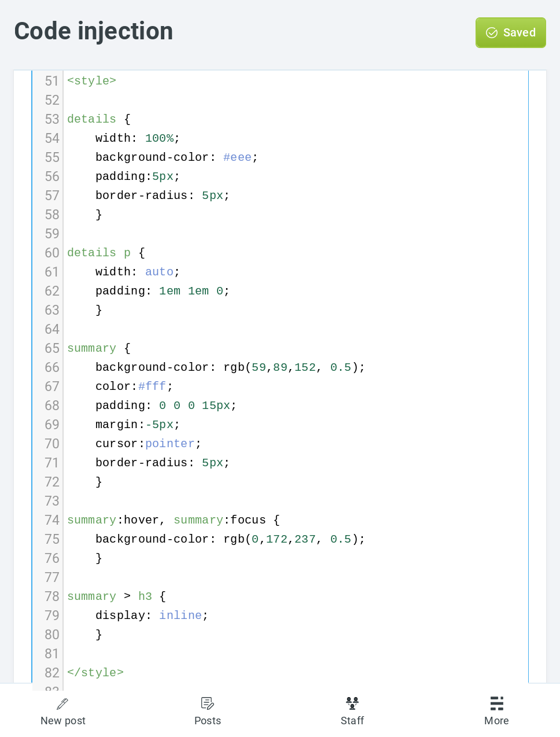Place cursor on cursor:pointer line

(x=148, y=444)
